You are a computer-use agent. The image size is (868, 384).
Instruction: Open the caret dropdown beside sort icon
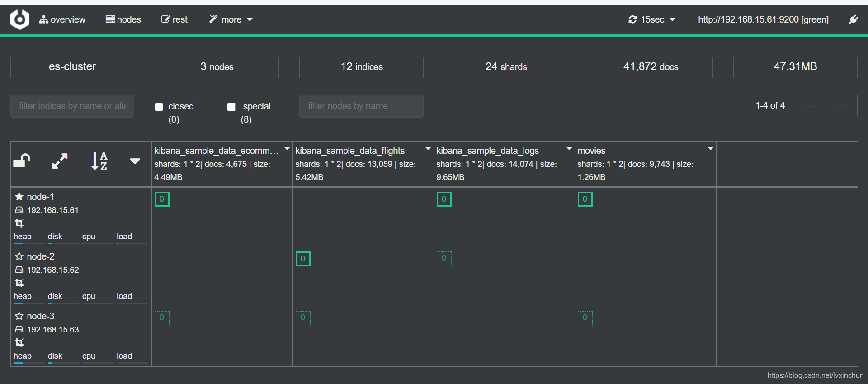tap(135, 161)
